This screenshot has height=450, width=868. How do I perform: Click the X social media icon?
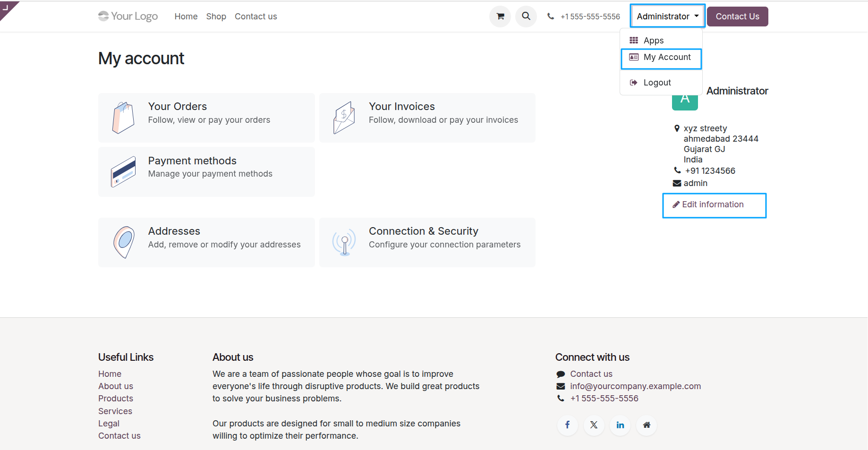pyautogui.click(x=594, y=425)
